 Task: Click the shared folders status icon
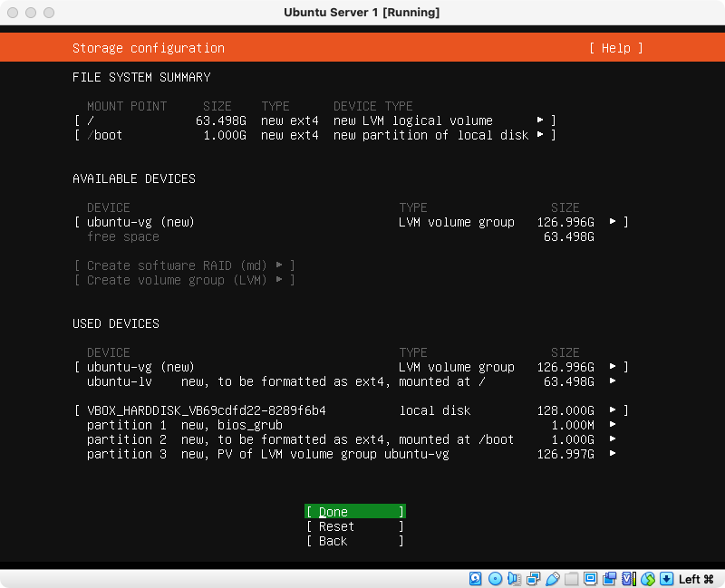pos(571,579)
